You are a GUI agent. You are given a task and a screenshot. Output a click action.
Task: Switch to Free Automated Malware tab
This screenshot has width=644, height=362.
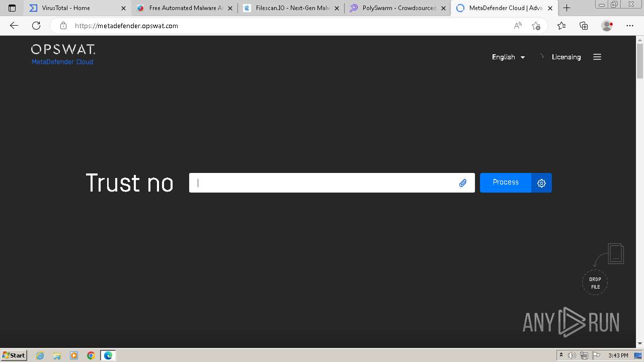pos(184,8)
